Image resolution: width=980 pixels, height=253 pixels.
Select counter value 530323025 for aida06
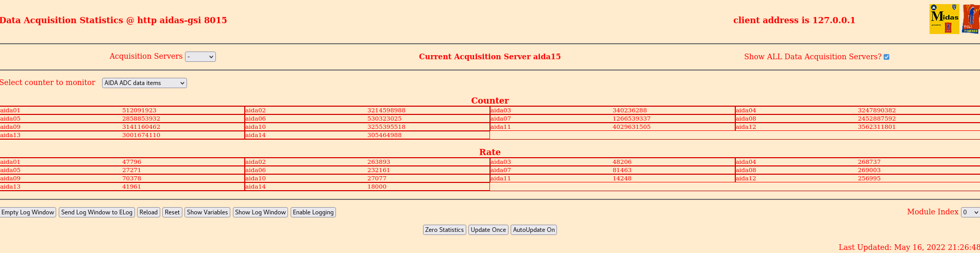[x=384, y=119]
